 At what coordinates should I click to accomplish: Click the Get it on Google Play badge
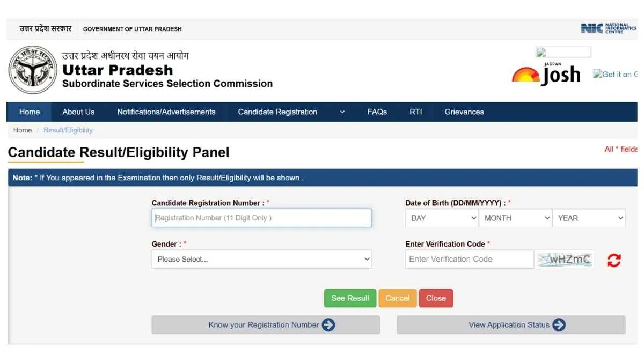click(615, 74)
